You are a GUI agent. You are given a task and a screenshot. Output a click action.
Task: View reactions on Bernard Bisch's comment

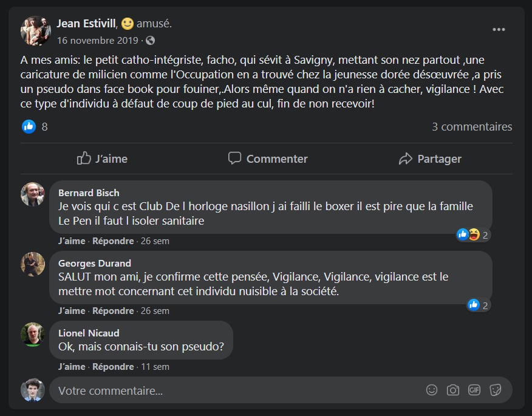click(x=474, y=234)
